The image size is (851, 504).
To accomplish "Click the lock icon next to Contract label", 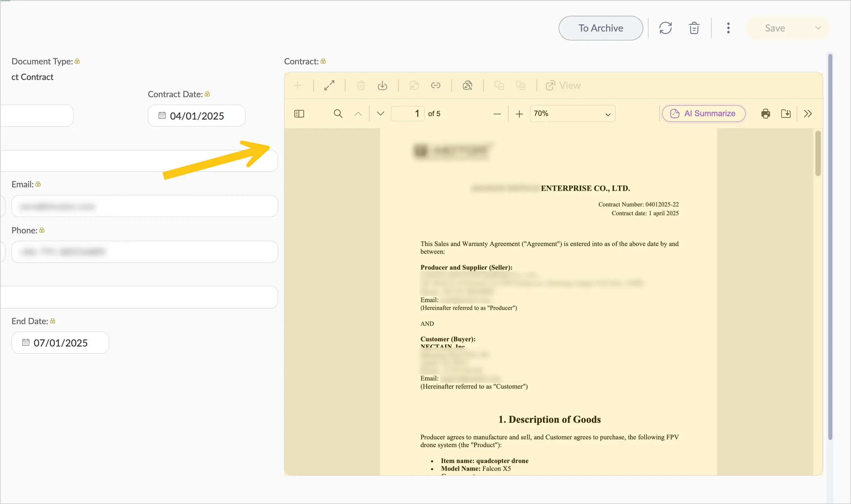I will 323,61.
